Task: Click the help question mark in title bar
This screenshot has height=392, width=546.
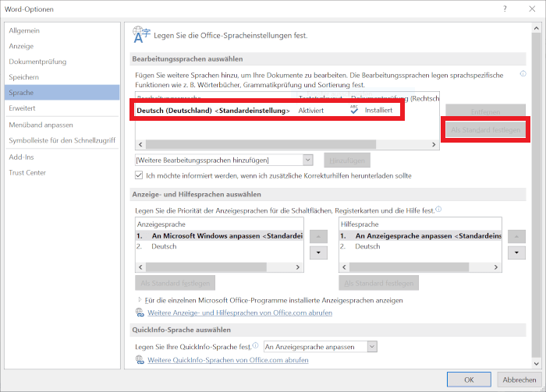Action: [505, 9]
